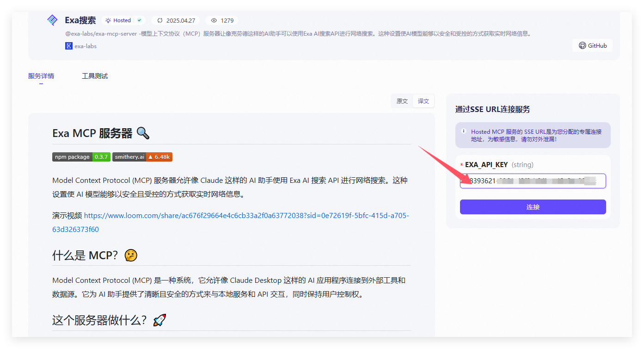
Task: Click the exa-labs author name link
Action: [x=86, y=46]
